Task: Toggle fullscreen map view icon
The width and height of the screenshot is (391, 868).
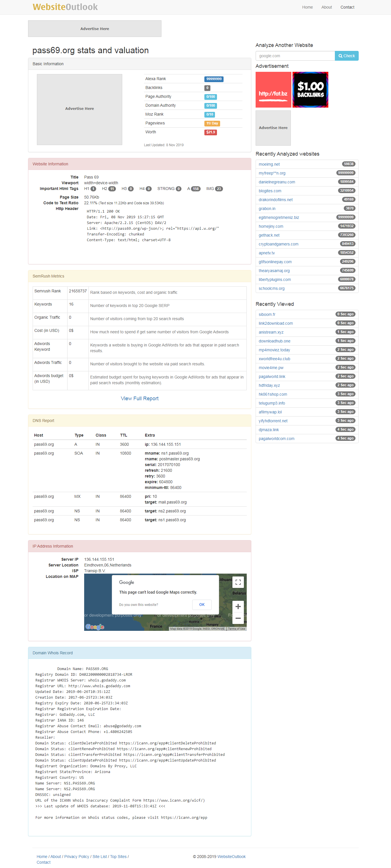Action: click(238, 582)
